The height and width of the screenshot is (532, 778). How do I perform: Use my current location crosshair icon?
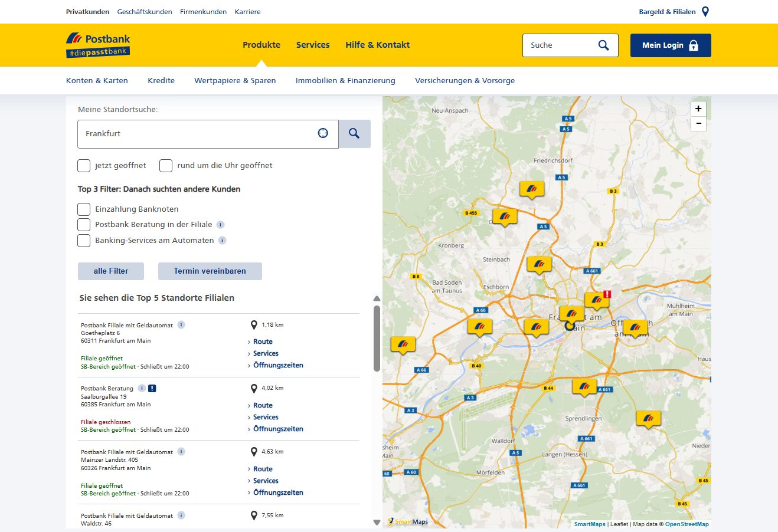[323, 133]
